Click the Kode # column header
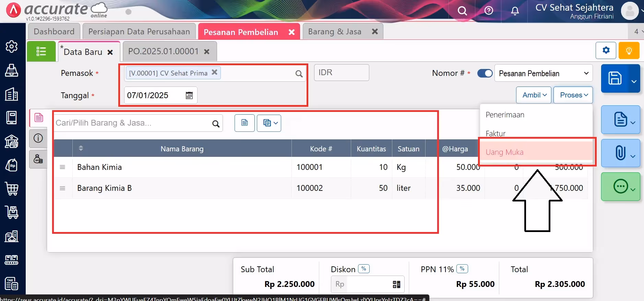Viewport: 644px width, 301px height. (x=321, y=149)
